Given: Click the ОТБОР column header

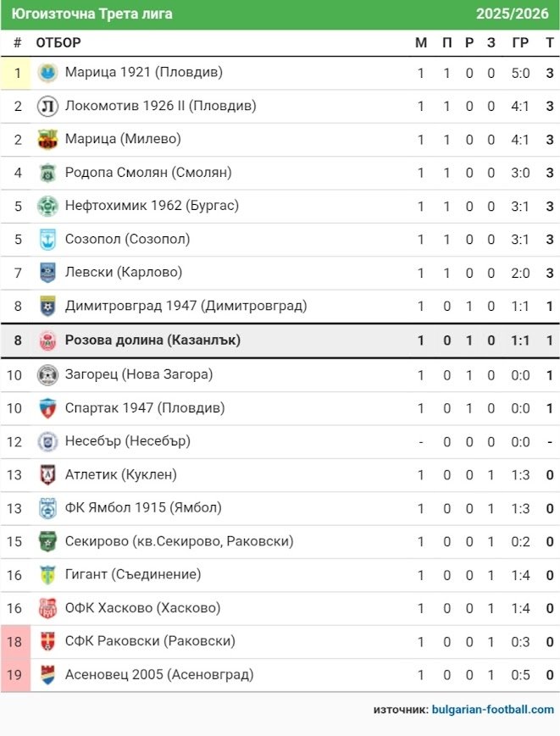Looking at the screenshot, I should [58, 43].
